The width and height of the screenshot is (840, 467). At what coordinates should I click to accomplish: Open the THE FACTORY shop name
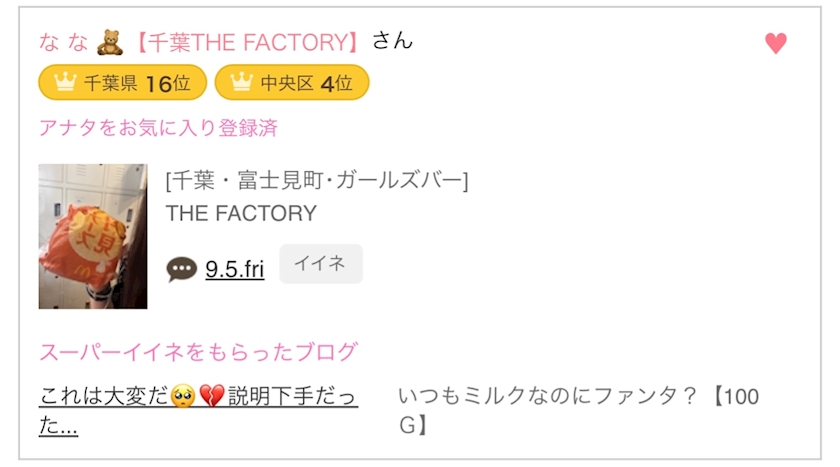(241, 213)
